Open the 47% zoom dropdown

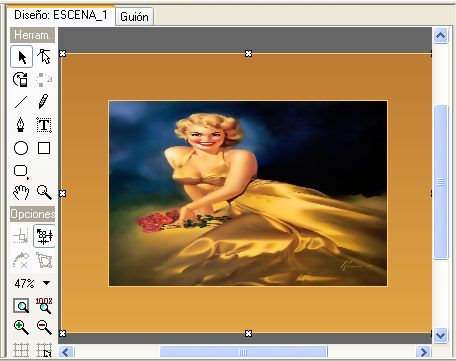[x=47, y=283]
